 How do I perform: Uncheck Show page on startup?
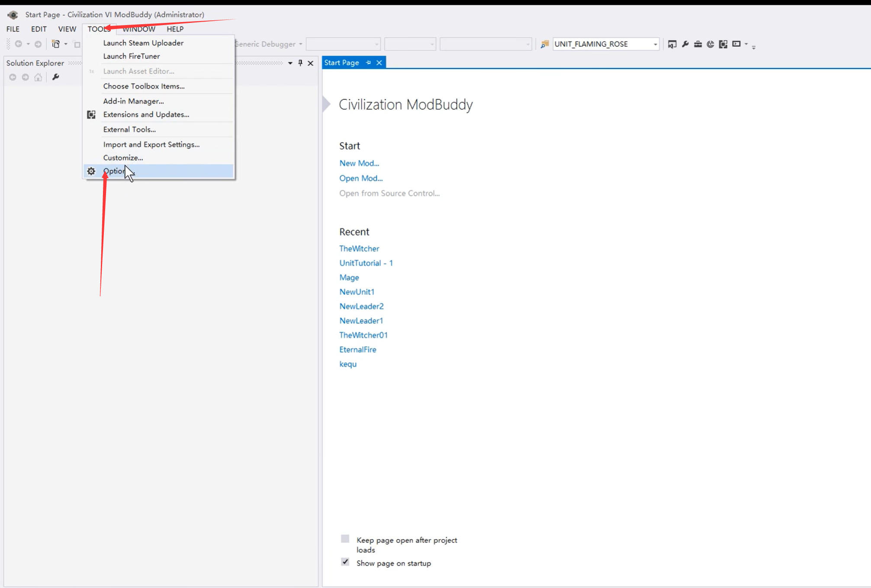pyautogui.click(x=345, y=562)
